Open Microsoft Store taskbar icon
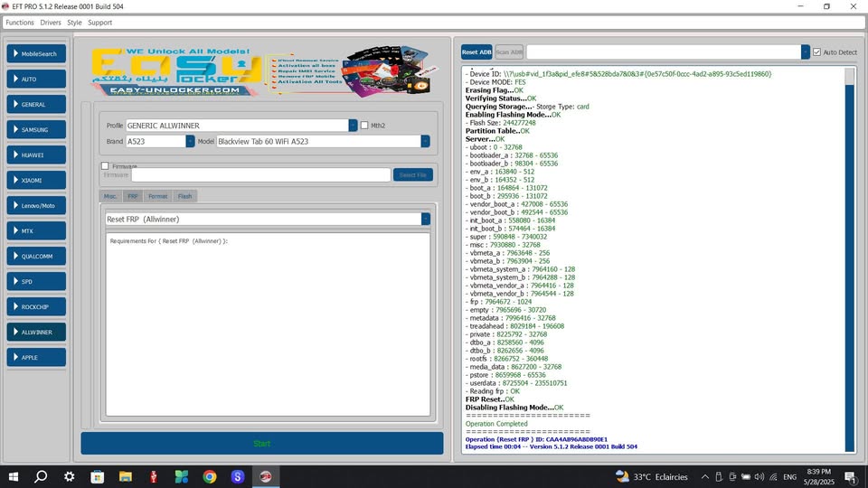The image size is (868, 488). [x=98, y=476]
